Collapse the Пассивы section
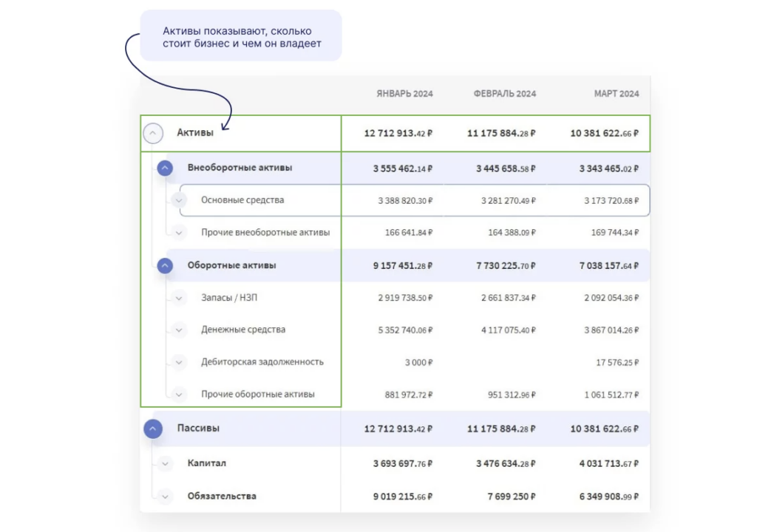The width and height of the screenshot is (757, 532). [x=153, y=429]
